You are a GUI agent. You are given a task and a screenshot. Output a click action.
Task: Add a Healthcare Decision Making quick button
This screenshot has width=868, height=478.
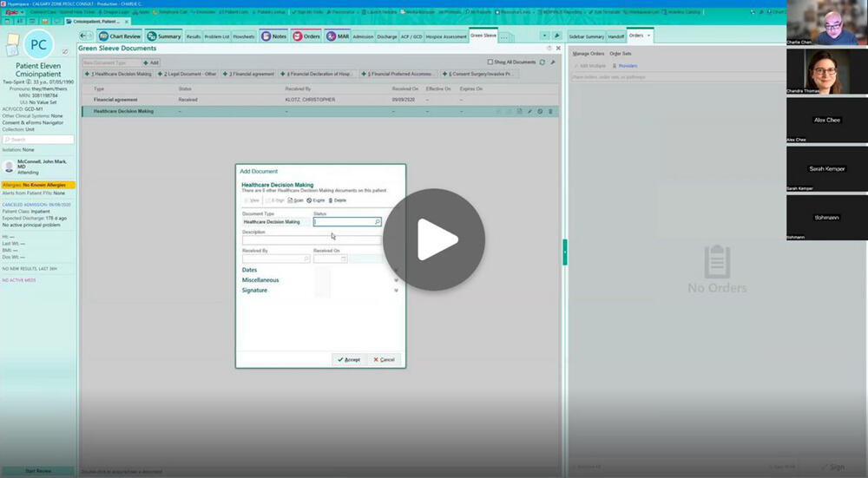click(118, 74)
